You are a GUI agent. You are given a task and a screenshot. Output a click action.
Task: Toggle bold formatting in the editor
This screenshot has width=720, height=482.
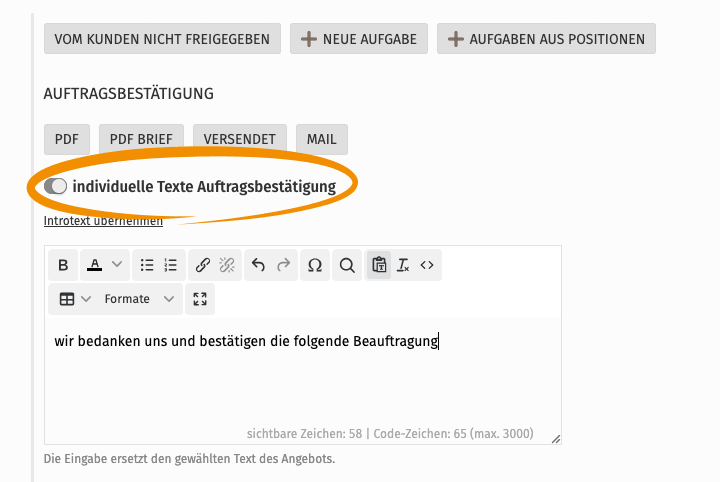pos(63,265)
